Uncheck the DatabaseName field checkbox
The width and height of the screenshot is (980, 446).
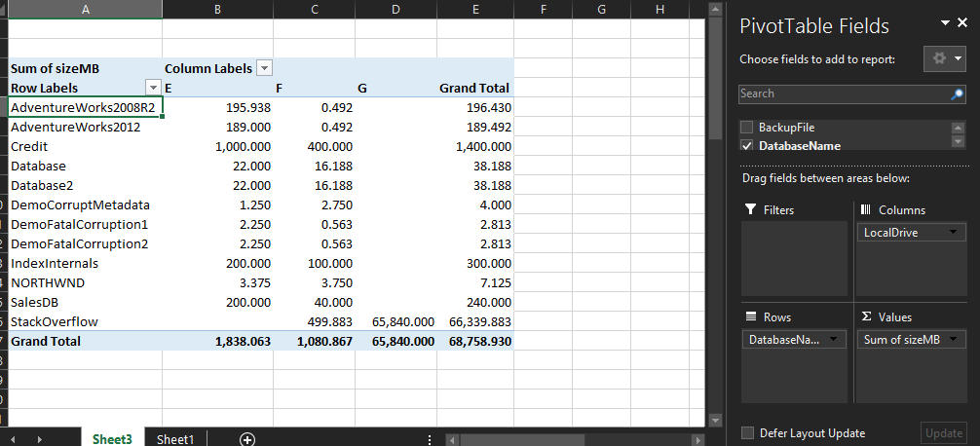click(x=746, y=145)
